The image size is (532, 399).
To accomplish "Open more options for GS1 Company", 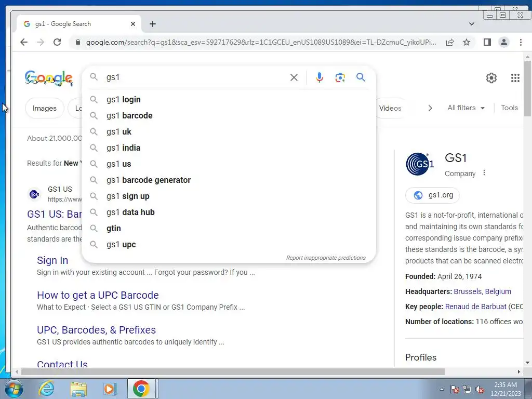I will coord(484,172).
